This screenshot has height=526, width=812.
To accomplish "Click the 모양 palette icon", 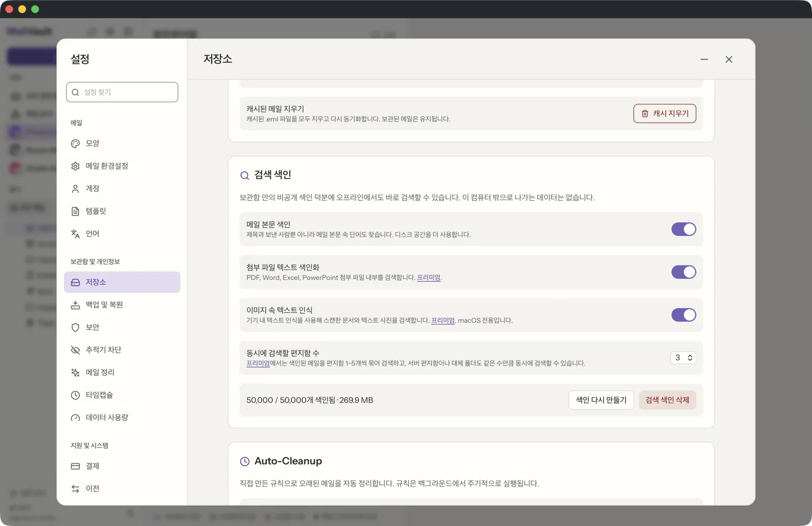I will [76, 143].
